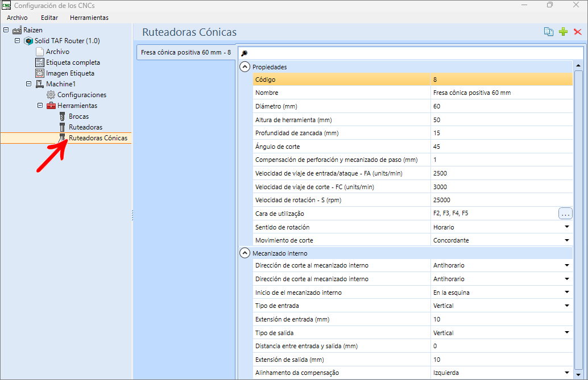
Task: Collapse the Raizen tree node
Action: pyautogui.click(x=6, y=30)
